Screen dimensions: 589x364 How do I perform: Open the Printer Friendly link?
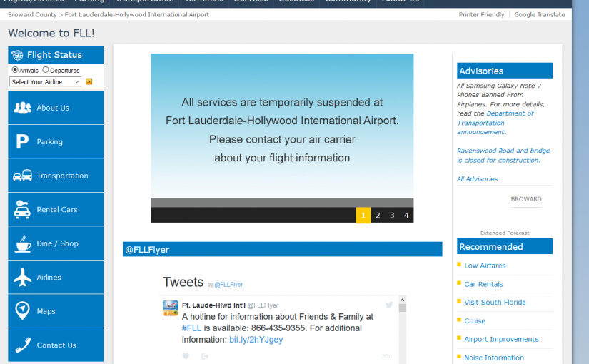(x=481, y=14)
